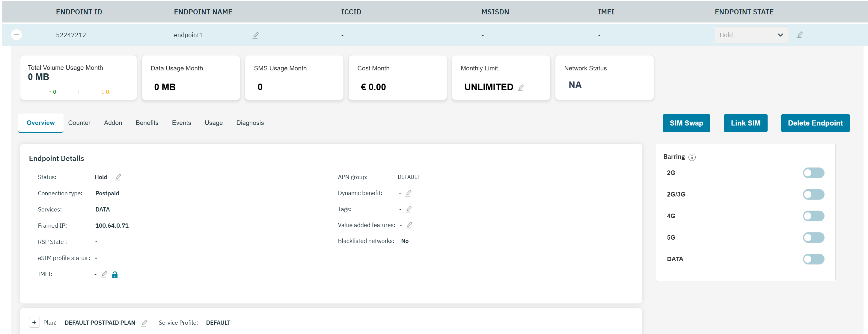Click the IMEI lock icon
The width and height of the screenshot is (868, 334).
click(114, 275)
